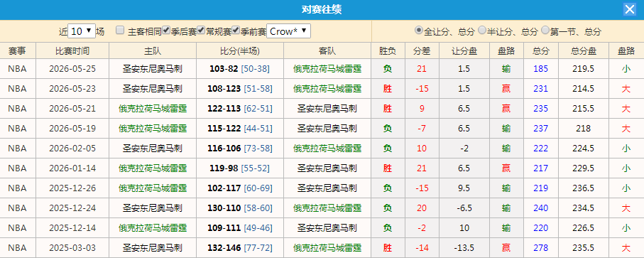Click the 胜负 column header
Image resolution: width=644 pixels, height=258 pixels.
[387, 51]
